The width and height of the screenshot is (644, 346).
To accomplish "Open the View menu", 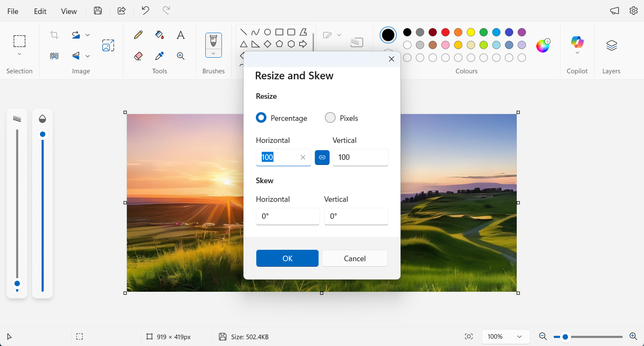I will click(69, 11).
